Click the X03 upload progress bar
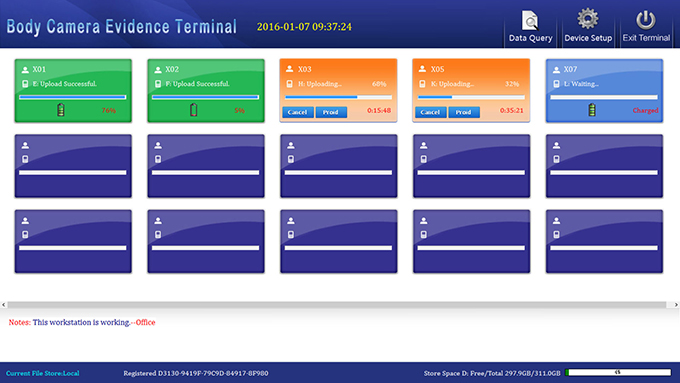Image resolution: width=680 pixels, height=383 pixels. [338, 97]
